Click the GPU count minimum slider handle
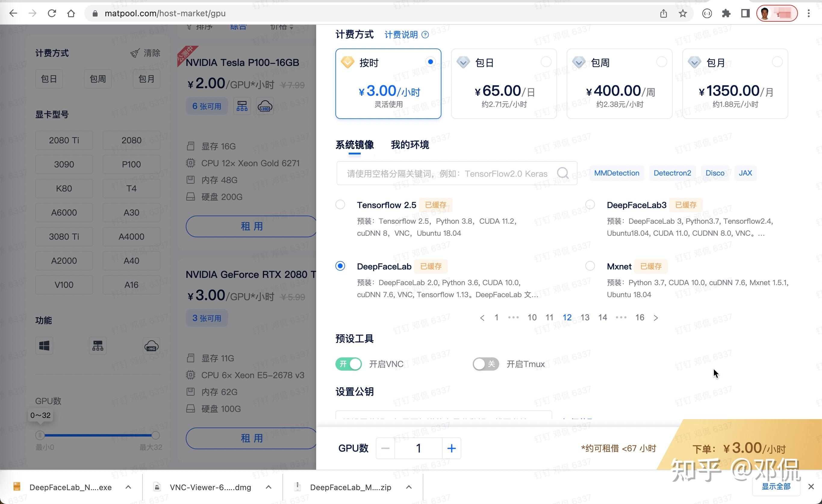The height and width of the screenshot is (504, 822). (x=40, y=435)
